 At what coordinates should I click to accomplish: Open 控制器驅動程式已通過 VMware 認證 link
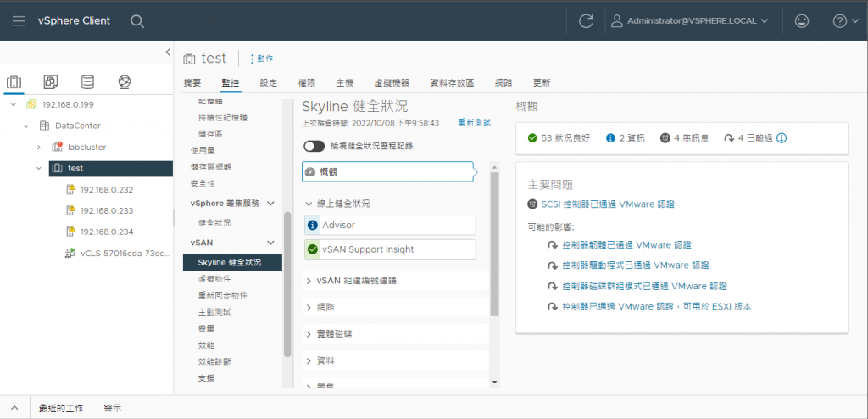tap(636, 265)
